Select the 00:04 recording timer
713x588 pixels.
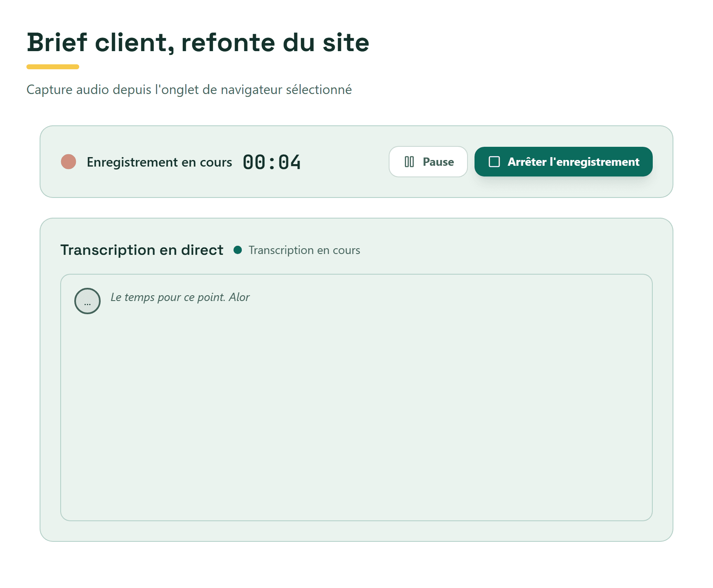272,162
